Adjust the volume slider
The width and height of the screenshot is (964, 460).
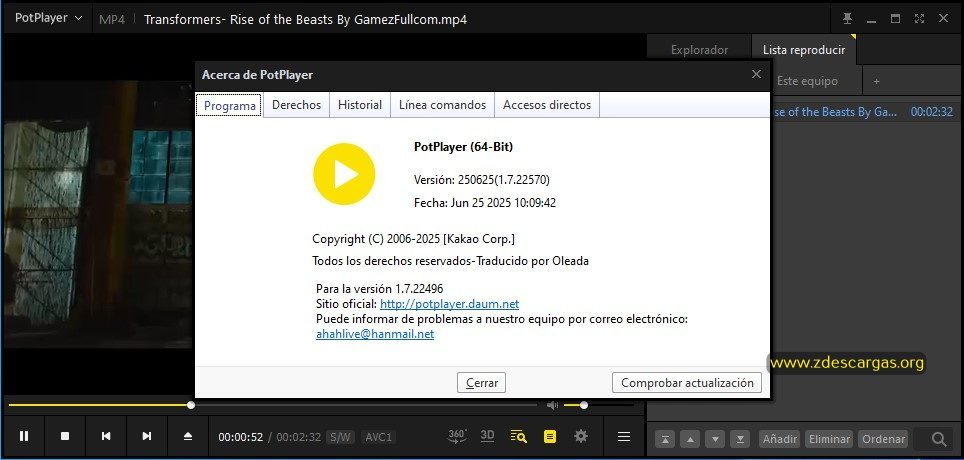point(599,405)
